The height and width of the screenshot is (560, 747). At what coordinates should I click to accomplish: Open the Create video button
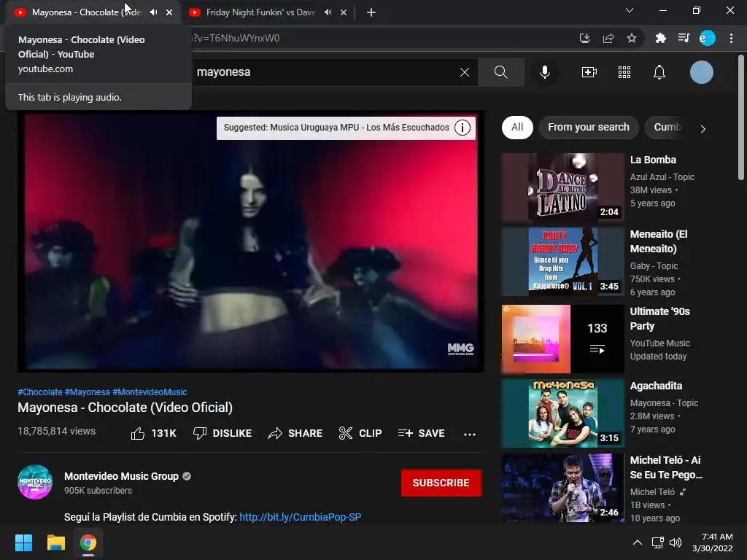pos(589,72)
